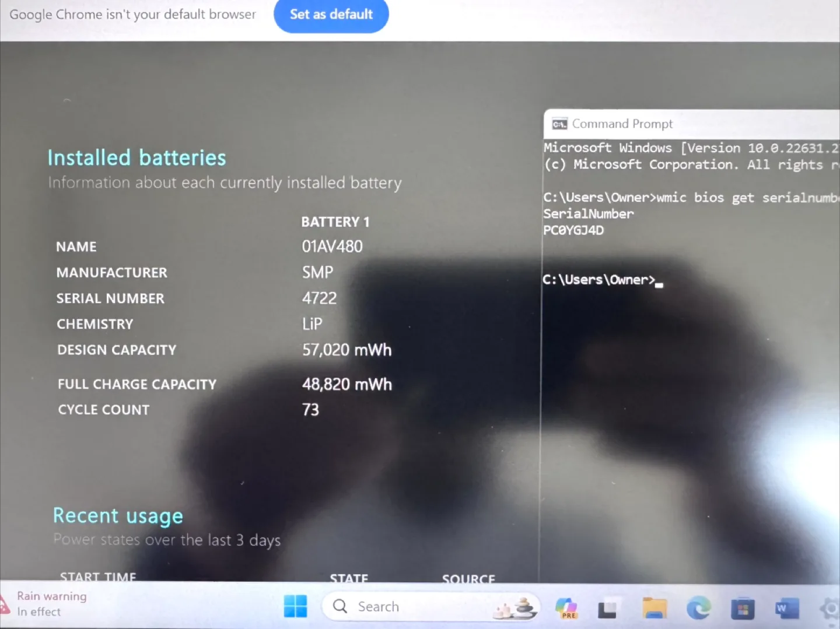The width and height of the screenshot is (840, 629).
Task: Launch File Explorer from the taskbar
Action: point(654,608)
